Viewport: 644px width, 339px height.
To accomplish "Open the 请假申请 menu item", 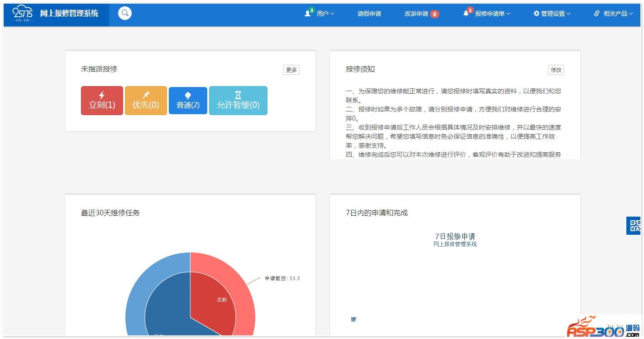I will pos(369,14).
